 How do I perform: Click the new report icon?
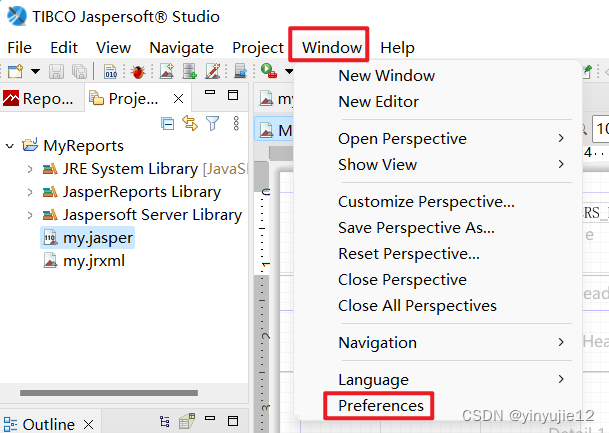pos(167,71)
